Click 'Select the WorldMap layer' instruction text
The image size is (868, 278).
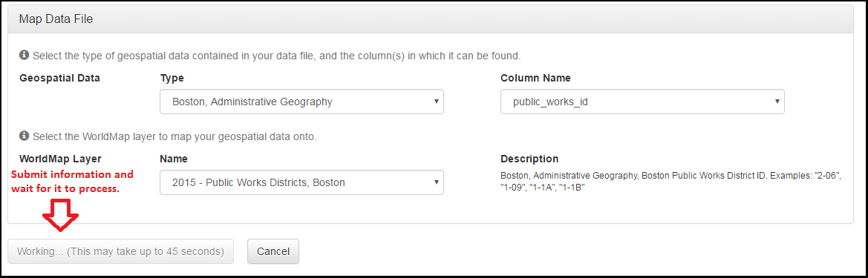[x=174, y=136]
